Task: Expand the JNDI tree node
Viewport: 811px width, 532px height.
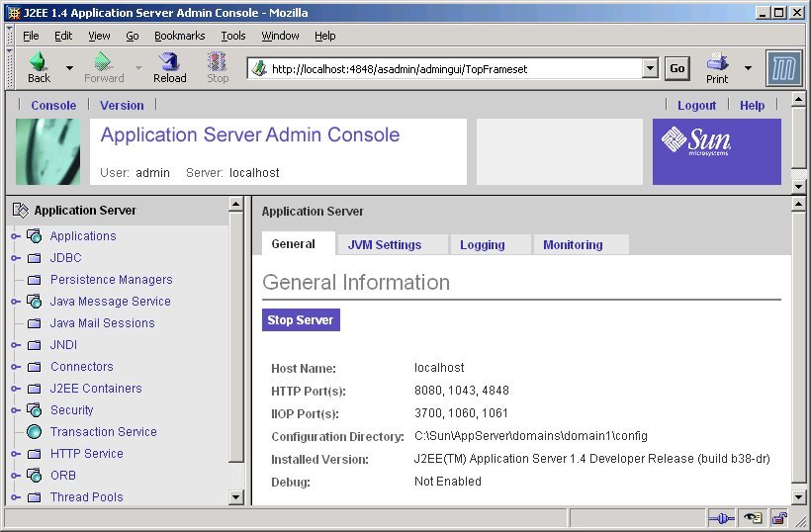Action: tap(16, 345)
